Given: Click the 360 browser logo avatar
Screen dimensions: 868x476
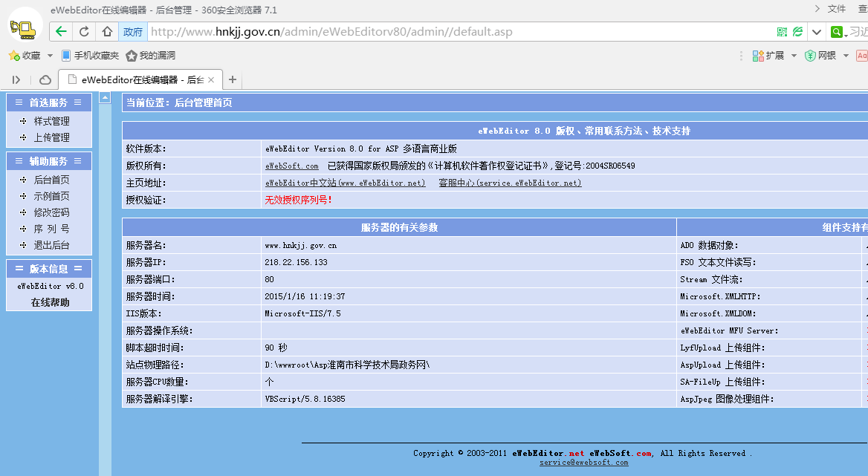Looking at the screenshot, I should 25,25.
